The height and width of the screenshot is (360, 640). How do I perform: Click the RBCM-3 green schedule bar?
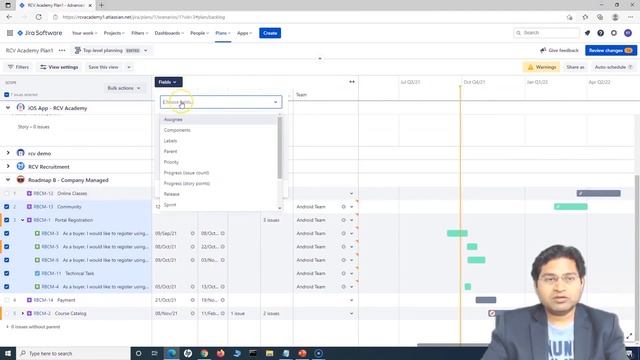click(x=457, y=233)
